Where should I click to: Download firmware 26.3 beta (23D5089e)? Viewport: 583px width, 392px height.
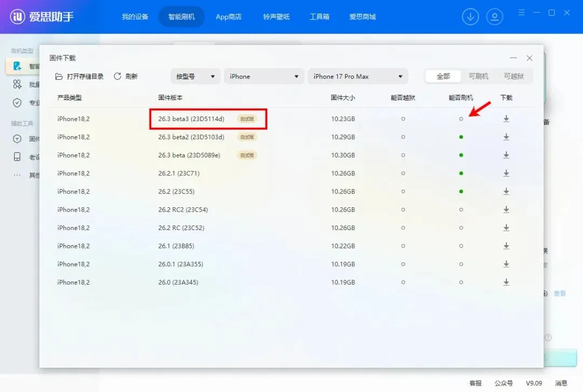506,155
